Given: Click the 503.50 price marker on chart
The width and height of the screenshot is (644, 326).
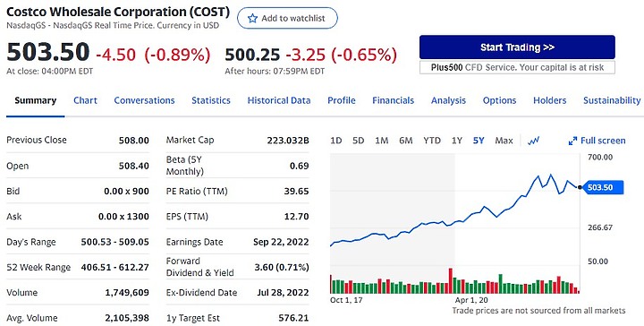Looking at the screenshot, I should tap(603, 187).
